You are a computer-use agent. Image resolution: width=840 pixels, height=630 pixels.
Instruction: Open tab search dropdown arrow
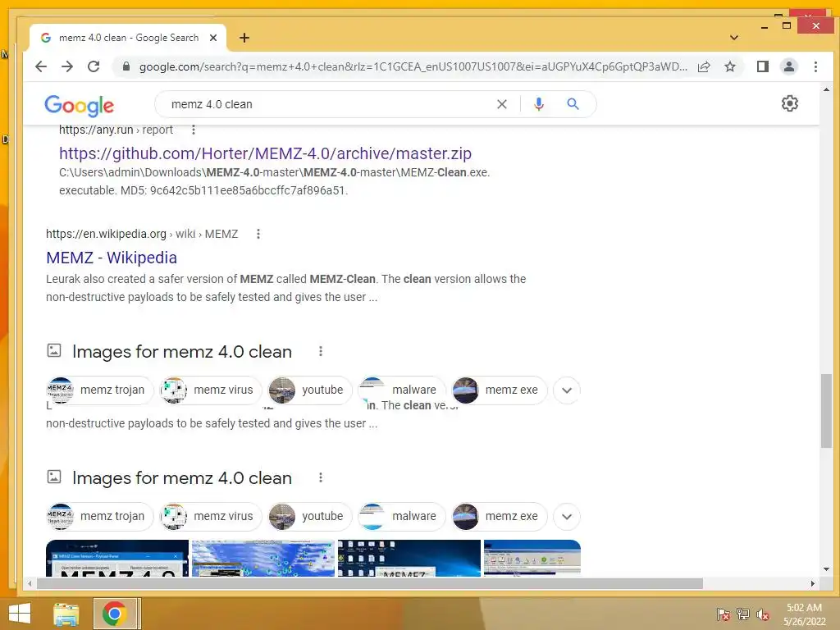734,38
